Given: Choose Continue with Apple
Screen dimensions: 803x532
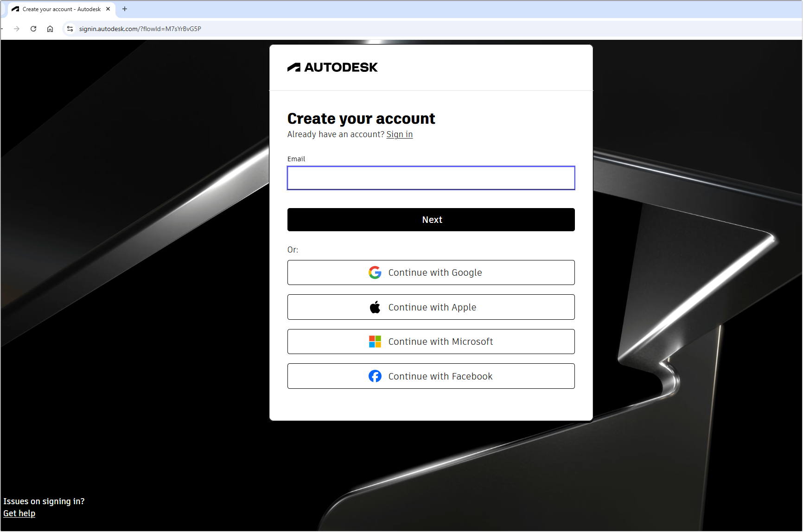Looking at the screenshot, I should pos(431,307).
